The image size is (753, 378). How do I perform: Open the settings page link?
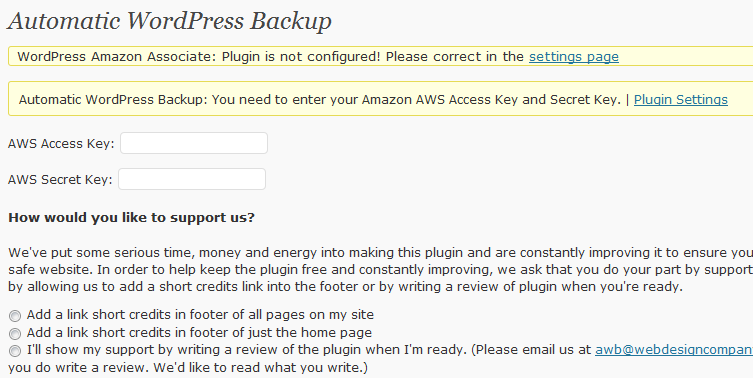(574, 57)
